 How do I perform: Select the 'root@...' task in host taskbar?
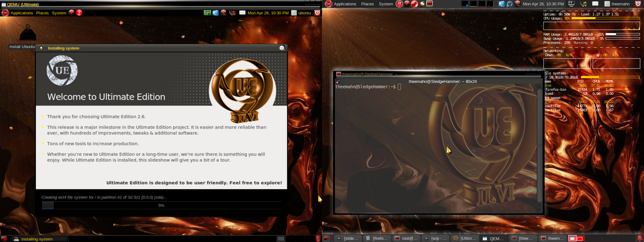click(x=406, y=238)
